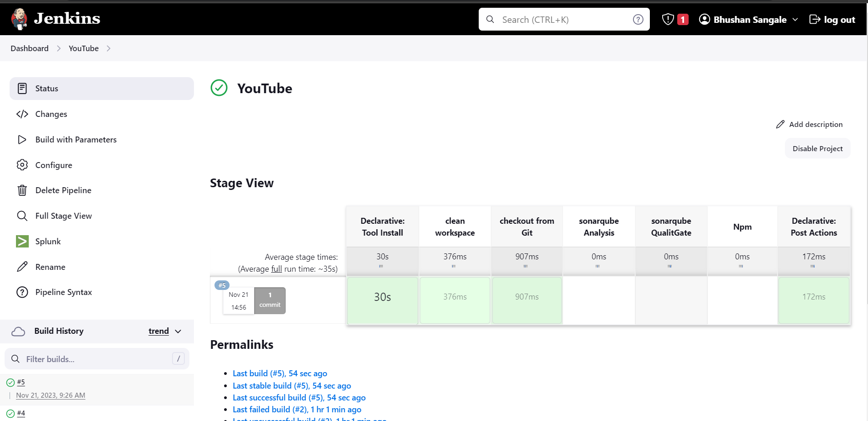The width and height of the screenshot is (868, 421).
Task: Focus the Filter builds input field
Action: coord(97,359)
